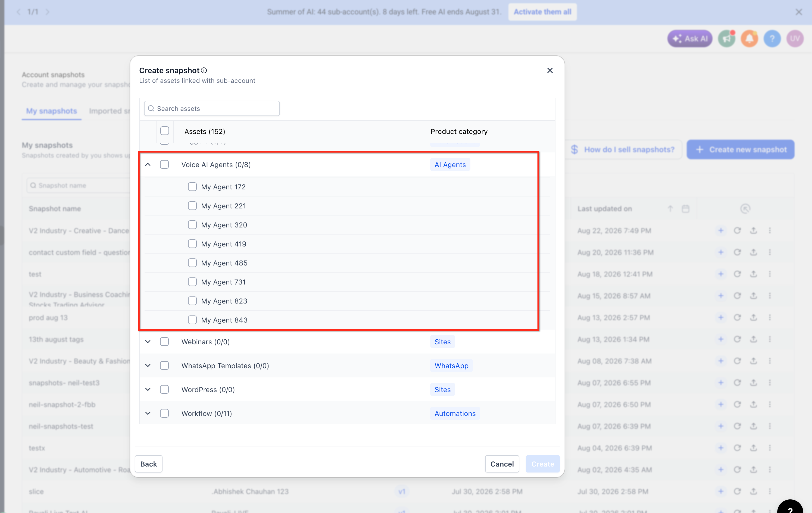Click the Back button
The width and height of the screenshot is (812, 513).
tap(148, 464)
